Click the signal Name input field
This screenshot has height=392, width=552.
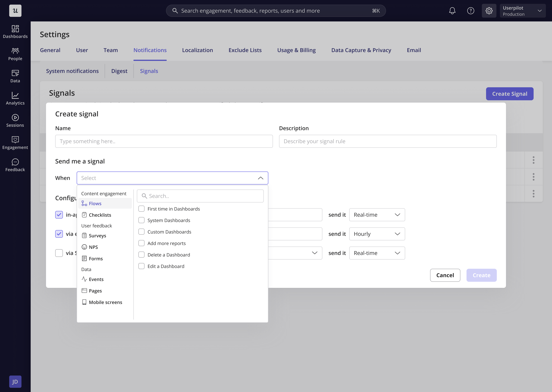click(x=164, y=141)
